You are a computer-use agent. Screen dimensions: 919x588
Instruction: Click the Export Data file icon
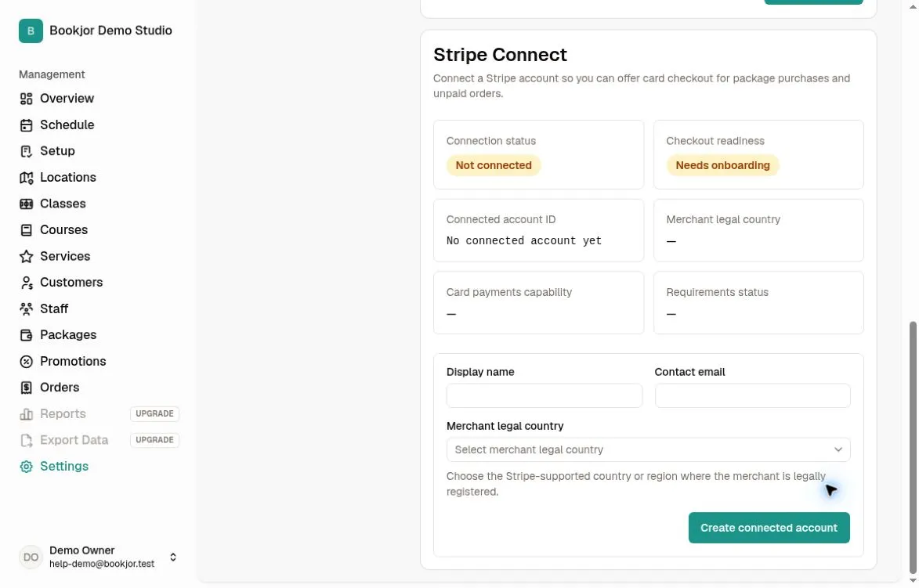click(x=27, y=441)
